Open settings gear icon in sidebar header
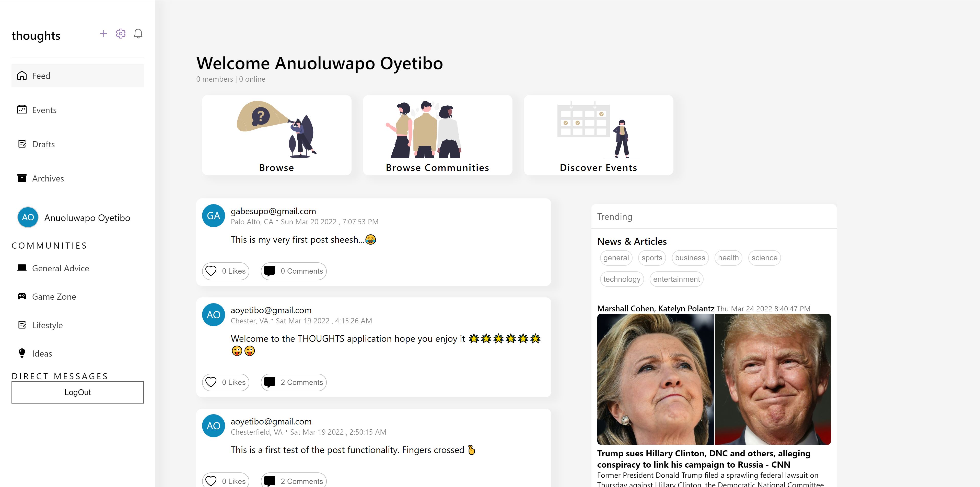Image resolution: width=980 pixels, height=487 pixels. [x=121, y=34]
